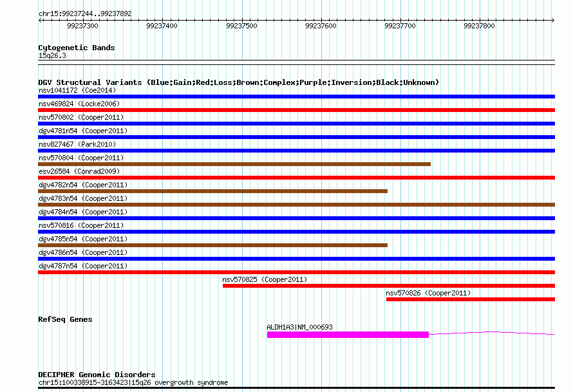Click the red nsv570826 loss bar
The image size is (573, 392).
click(x=470, y=299)
